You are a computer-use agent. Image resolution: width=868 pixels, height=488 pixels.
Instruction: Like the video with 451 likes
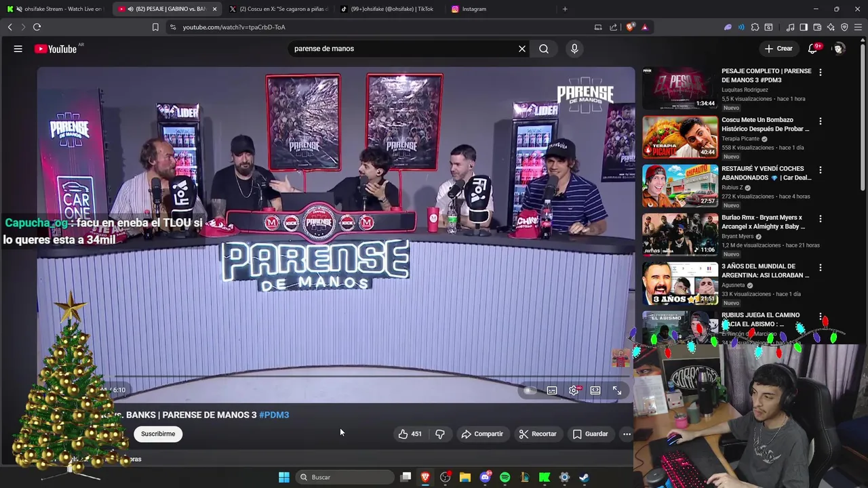pyautogui.click(x=410, y=434)
